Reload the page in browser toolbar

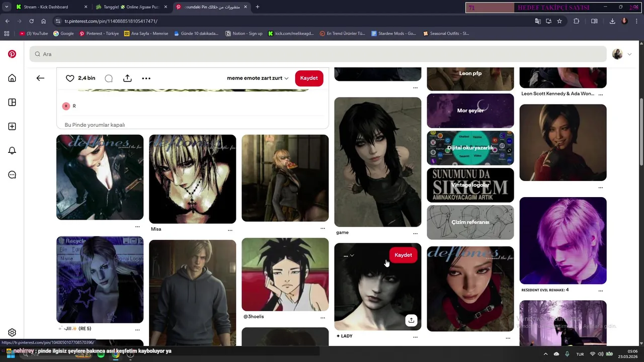(31, 21)
